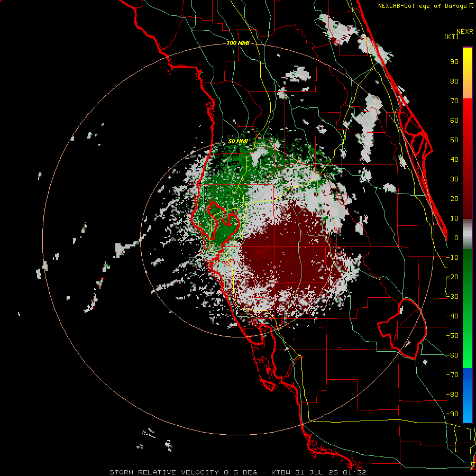Image resolution: width=476 pixels, height=476 pixels.
Task: Click the NEXR label above the color bar
Action: [465, 32]
